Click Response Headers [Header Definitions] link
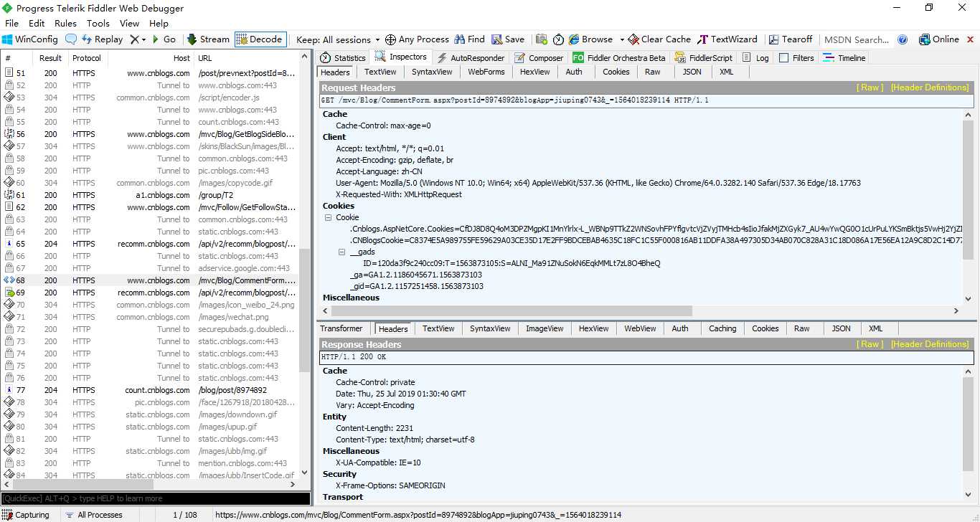The image size is (980, 522). pyautogui.click(x=930, y=344)
